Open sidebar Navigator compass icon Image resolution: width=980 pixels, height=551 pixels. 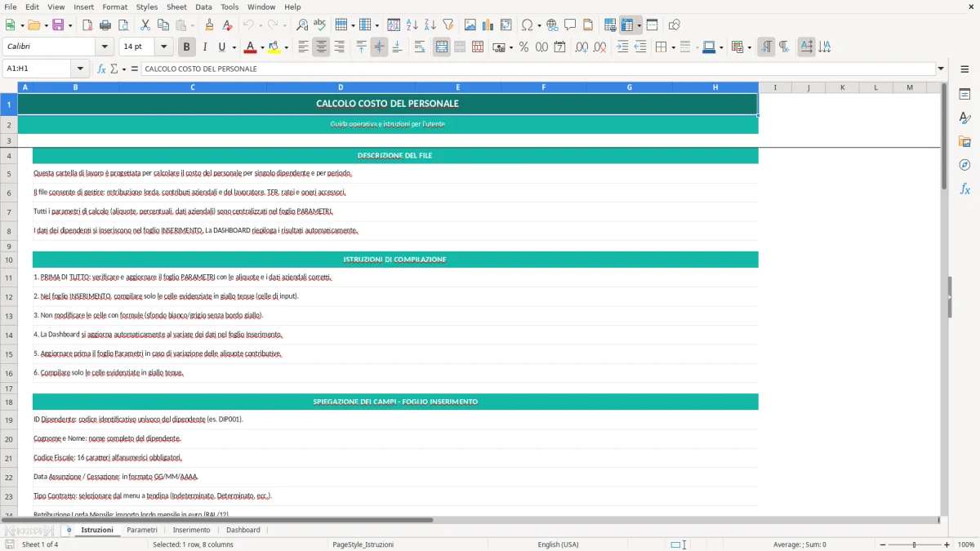pos(964,165)
